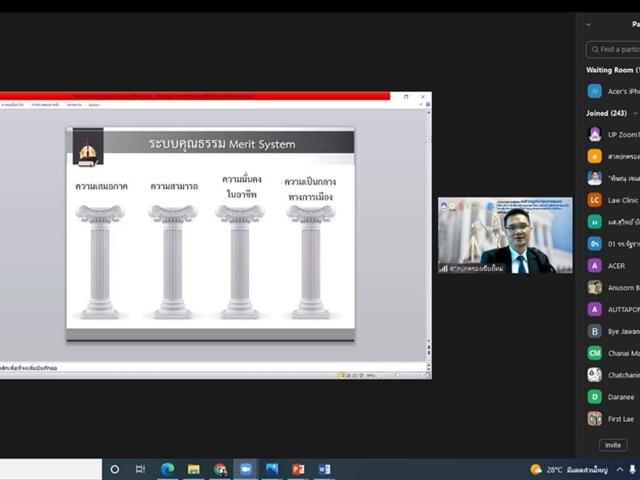The width and height of the screenshot is (640, 480).
Task: Open Cortana circle icon on the taskbar
Action: pyautogui.click(x=115, y=469)
